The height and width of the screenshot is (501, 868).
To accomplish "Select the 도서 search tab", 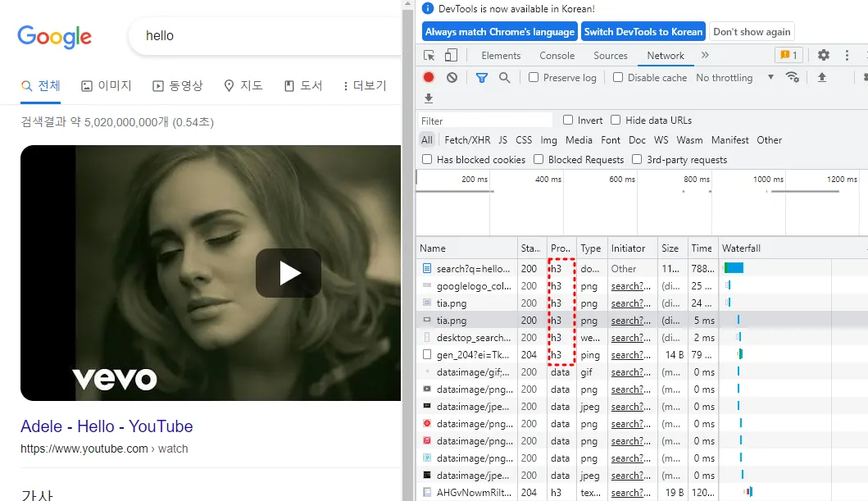I will pyautogui.click(x=302, y=86).
